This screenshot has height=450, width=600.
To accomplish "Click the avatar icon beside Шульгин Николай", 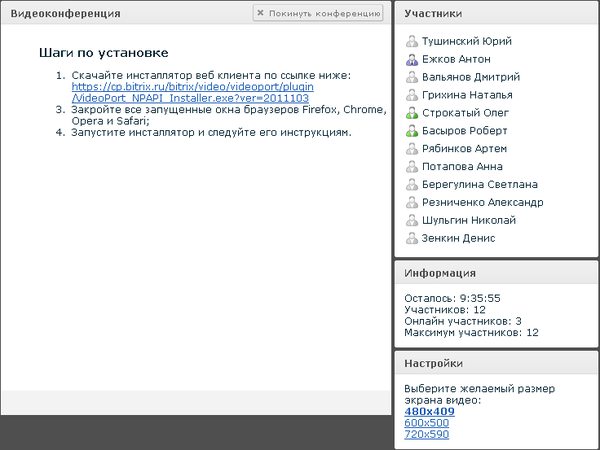I will (411, 221).
